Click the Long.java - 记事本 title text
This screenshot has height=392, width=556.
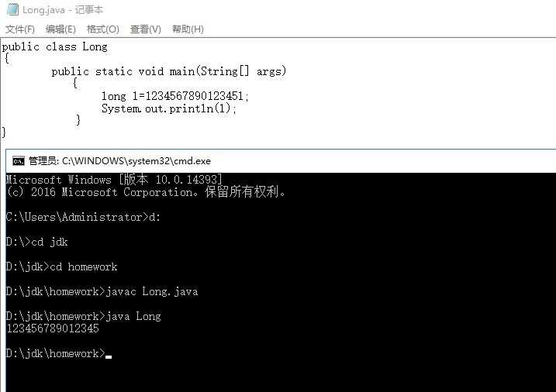[63, 10]
